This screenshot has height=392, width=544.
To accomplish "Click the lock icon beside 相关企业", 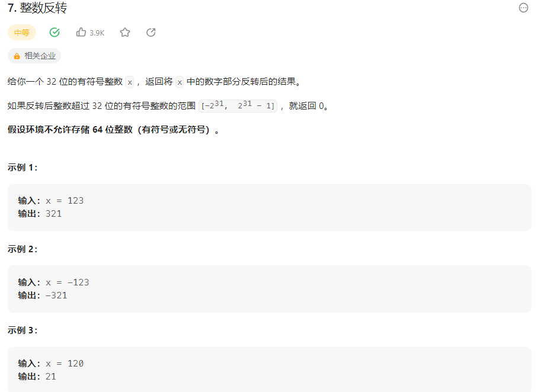I will point(16,56).
